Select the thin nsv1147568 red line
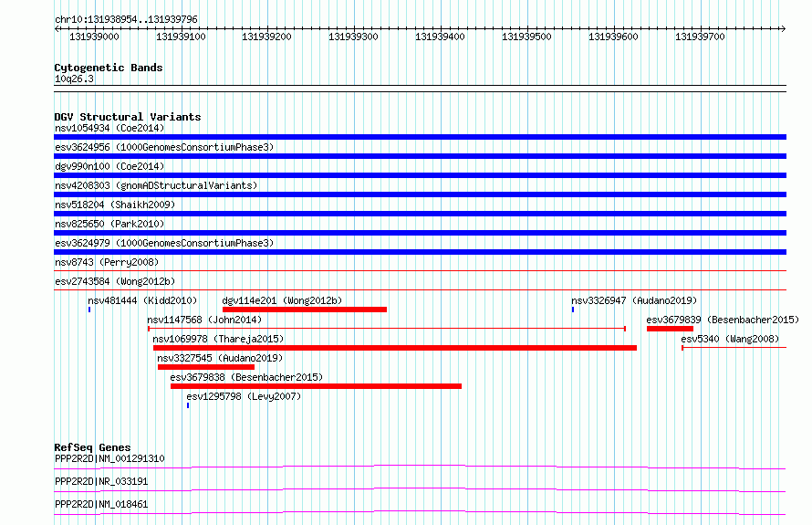 pos(387,329)
